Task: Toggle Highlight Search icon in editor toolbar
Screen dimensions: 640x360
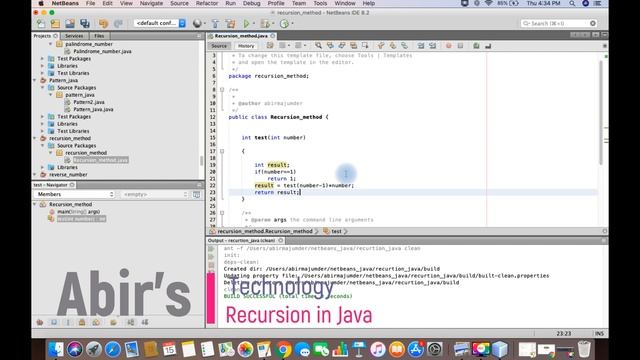Action: (x=353, y=46)
